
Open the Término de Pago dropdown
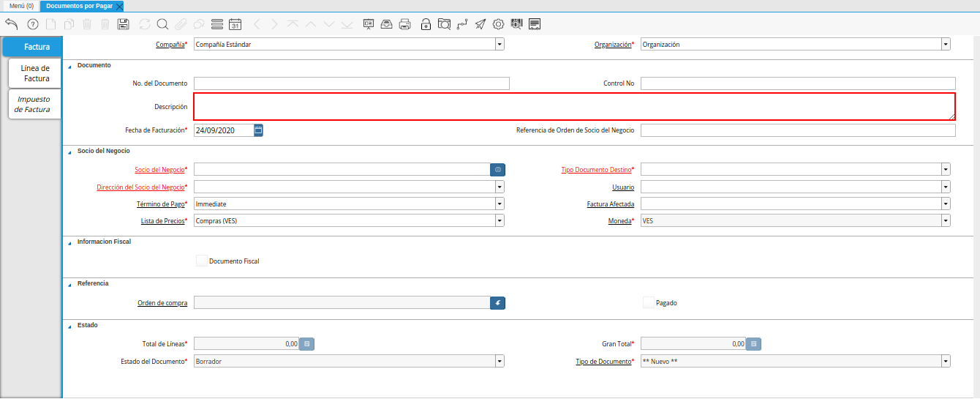click(500, 204)
